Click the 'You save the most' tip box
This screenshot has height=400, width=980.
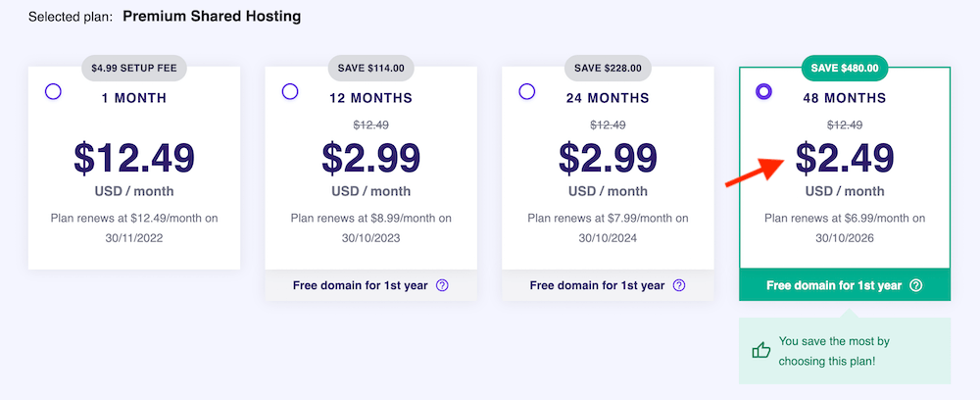[845, 350]
